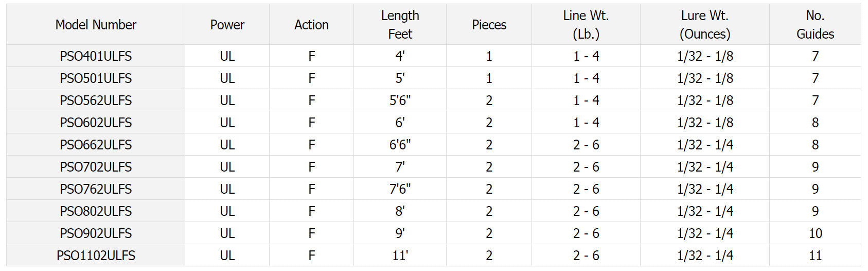Click the Model Number column header
868x271 pixels.
click(x=96, y=25)
